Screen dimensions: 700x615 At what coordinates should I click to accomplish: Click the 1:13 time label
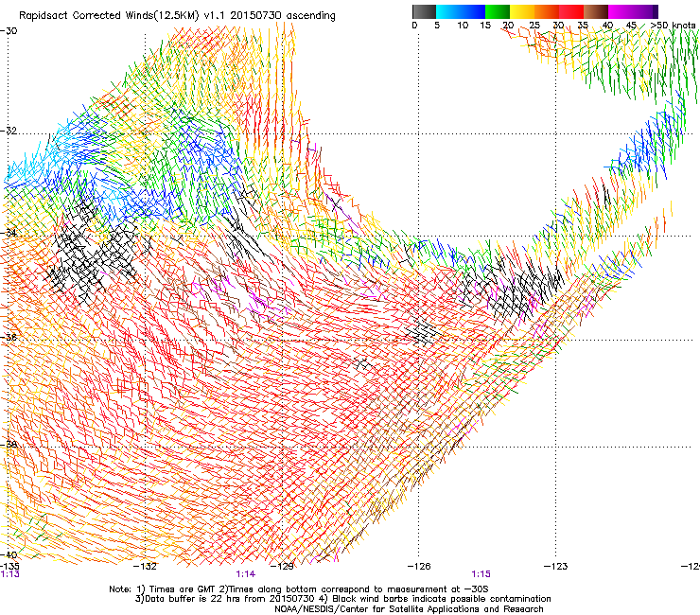point(9,574)
